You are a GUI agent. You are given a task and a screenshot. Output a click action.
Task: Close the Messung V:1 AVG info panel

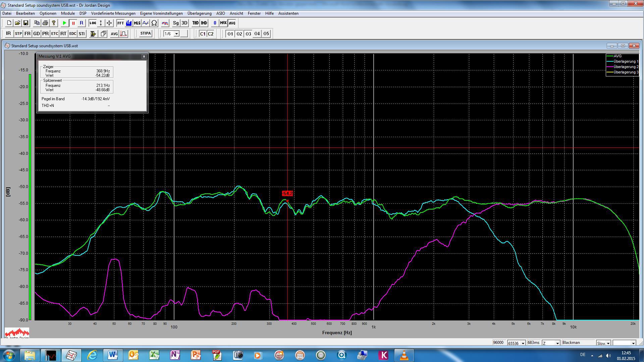[144, 56]
